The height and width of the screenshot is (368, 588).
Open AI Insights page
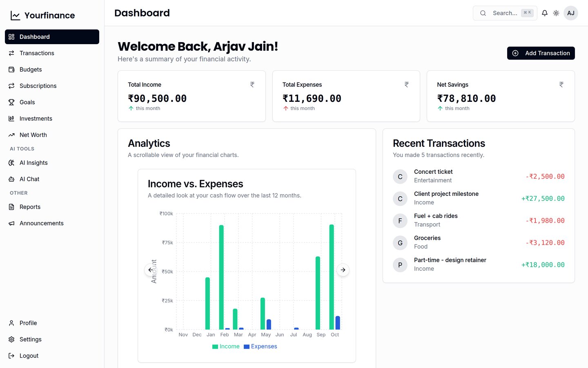pos(52,163)
